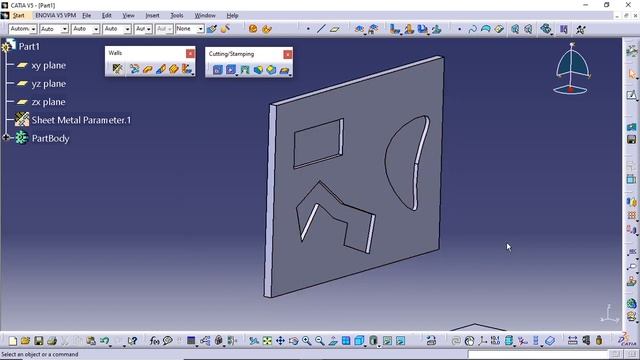Undo the last action

point(104,340)
